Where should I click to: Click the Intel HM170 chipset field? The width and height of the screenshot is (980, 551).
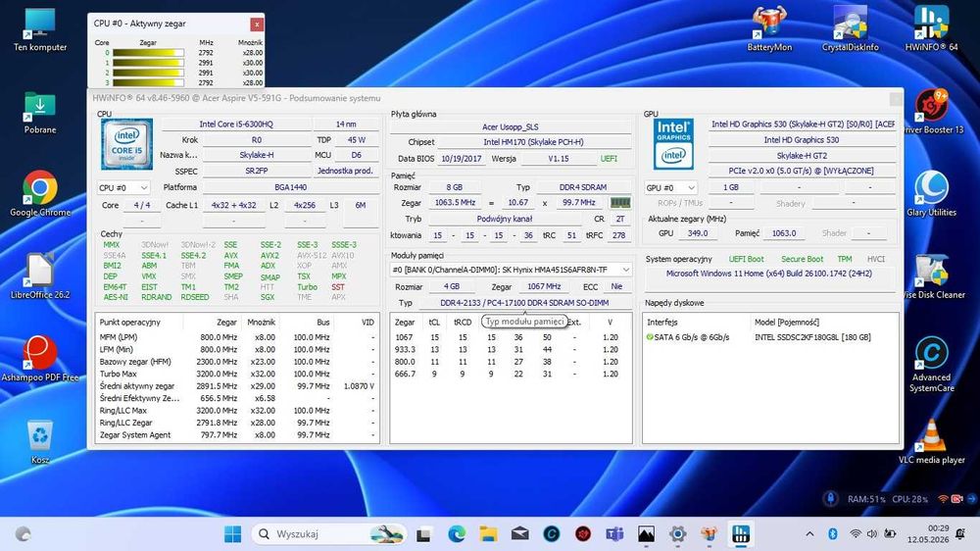[x=533, y=142]
